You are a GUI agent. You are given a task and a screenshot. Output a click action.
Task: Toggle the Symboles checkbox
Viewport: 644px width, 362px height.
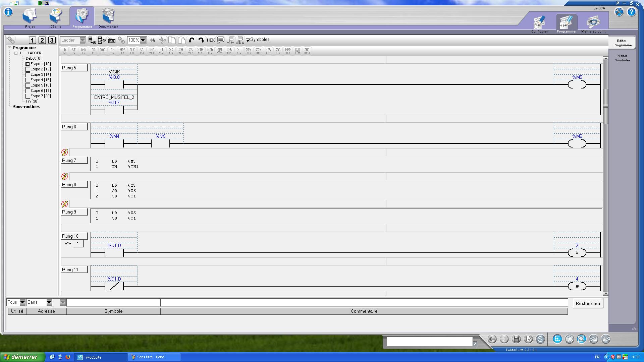tap(248, 40)
